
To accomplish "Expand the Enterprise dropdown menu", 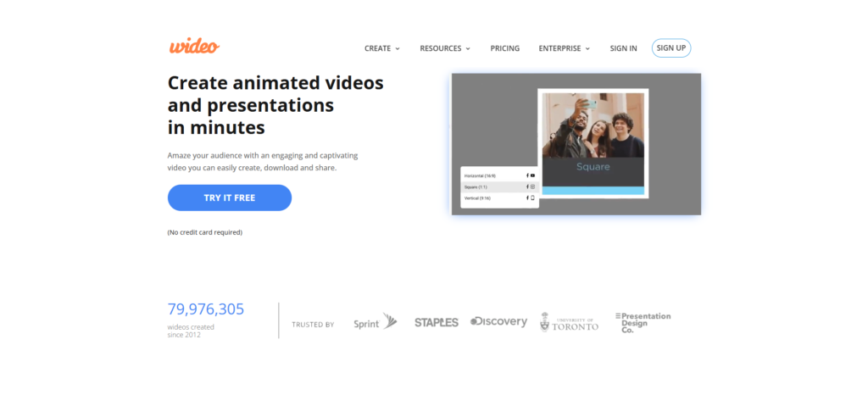I will click(x=564, y=48).
